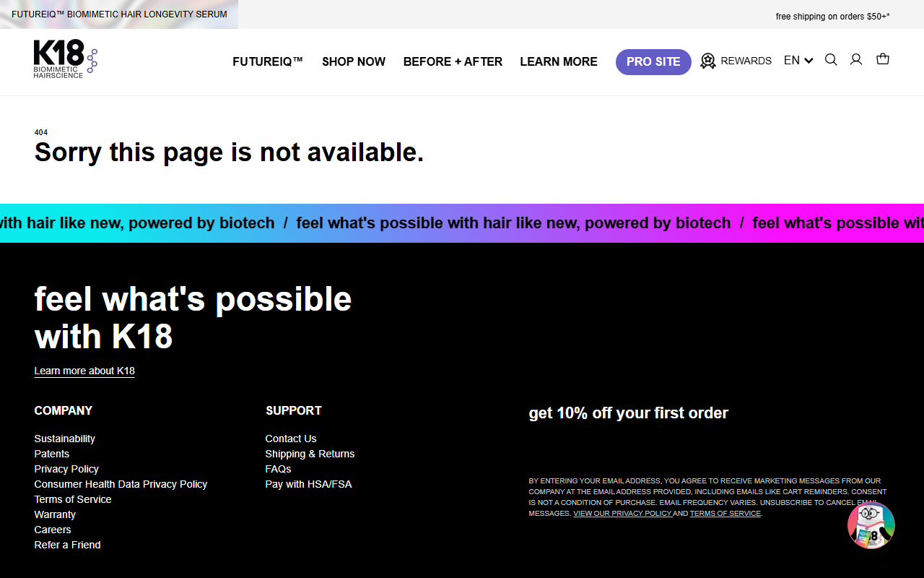Open the Terms of Service link under Company
This screenshot has width=924, height=578.
(73, 499)
